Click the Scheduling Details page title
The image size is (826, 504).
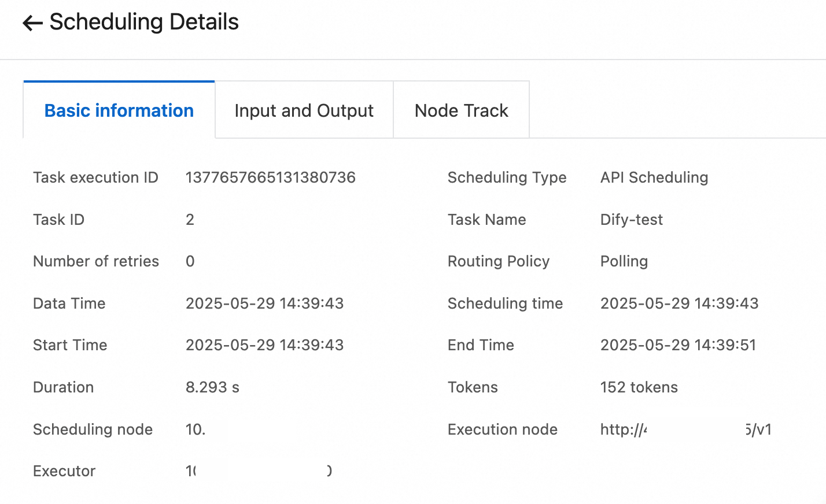click(x=144, y=22)
